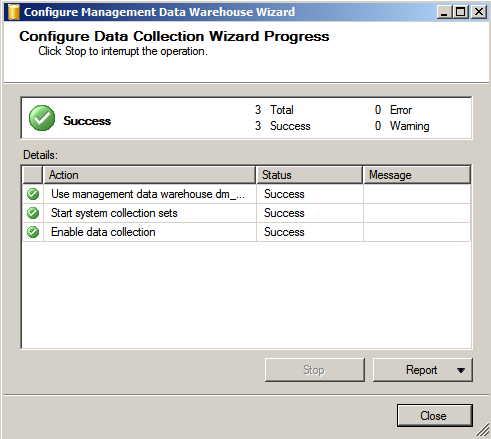Select the 'Use management data warehouse dm_...' row
Screen dimensions: 491x439
pyautogui.click(x=247, y=194)
